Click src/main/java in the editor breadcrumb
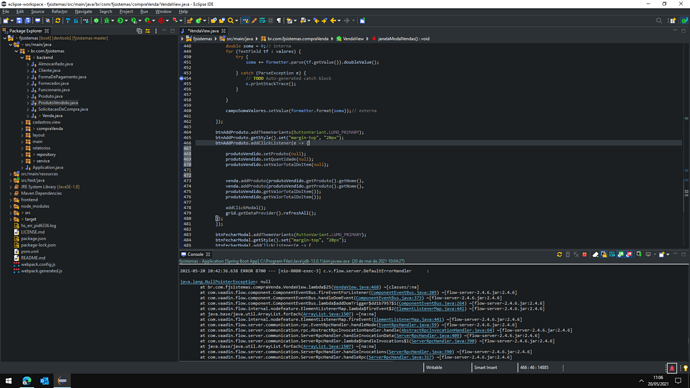The image size is (690, 388). (x=240, y=39)
